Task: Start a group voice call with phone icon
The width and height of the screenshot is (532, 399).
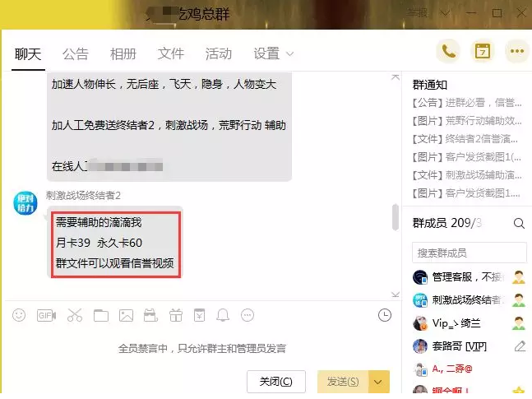Action: pyautogui.click(x=448, y=51)
